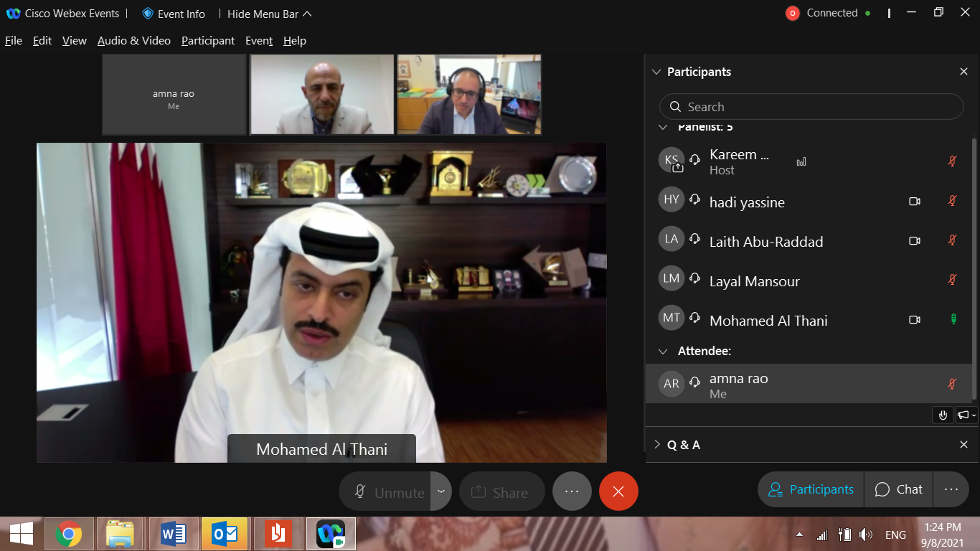Click the muted microphone icon for amna rao
The image size is (980, 551).
(x=952, y=384)
